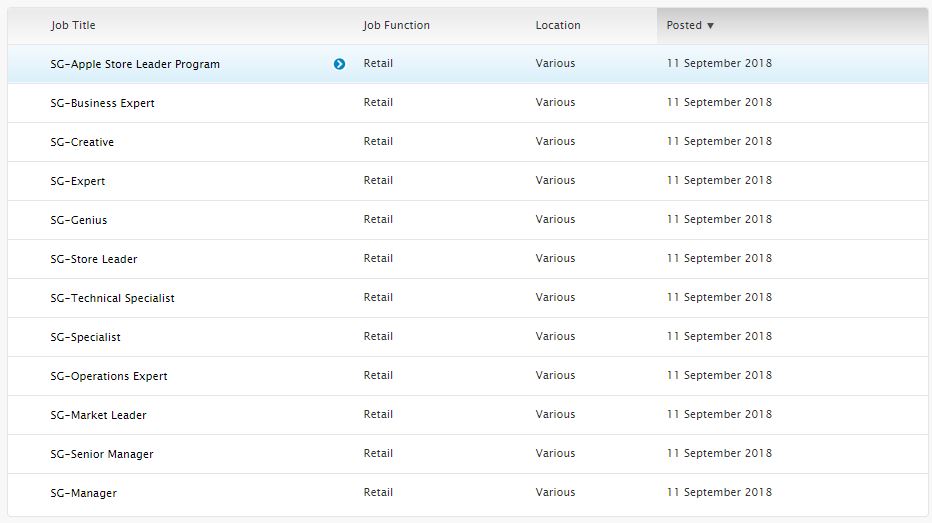The image size is (932, 523).
Task: Select the SG-Expert job title
Action: (x=77, y=181)
